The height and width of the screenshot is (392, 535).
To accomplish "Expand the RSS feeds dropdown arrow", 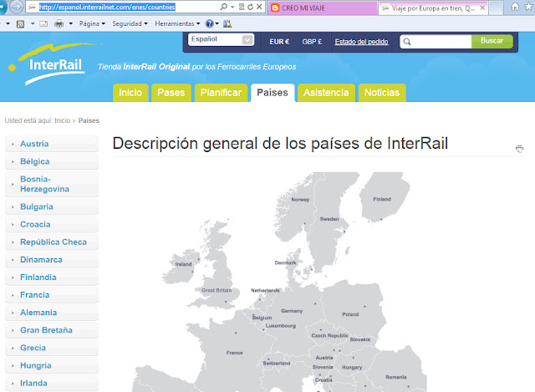I will tap(33, 24).
